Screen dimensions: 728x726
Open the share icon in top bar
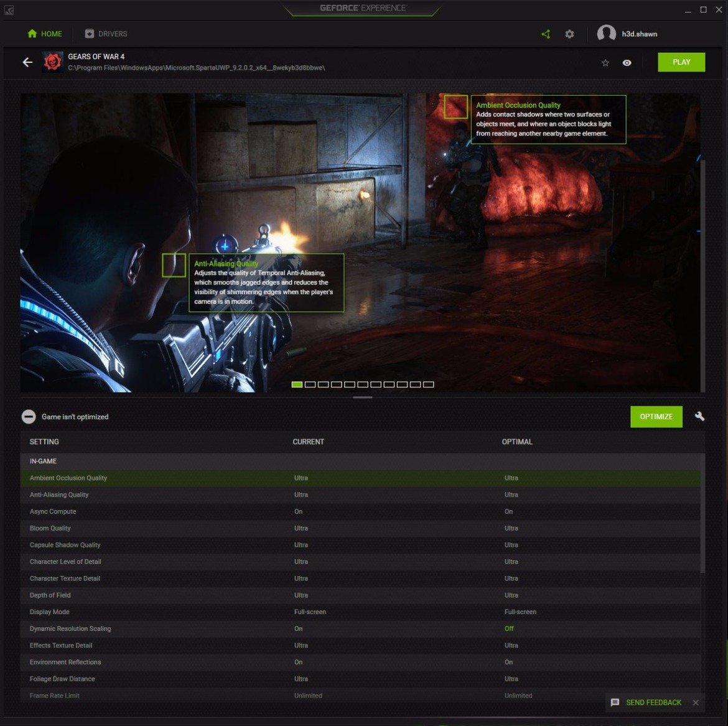click(546, 34)
